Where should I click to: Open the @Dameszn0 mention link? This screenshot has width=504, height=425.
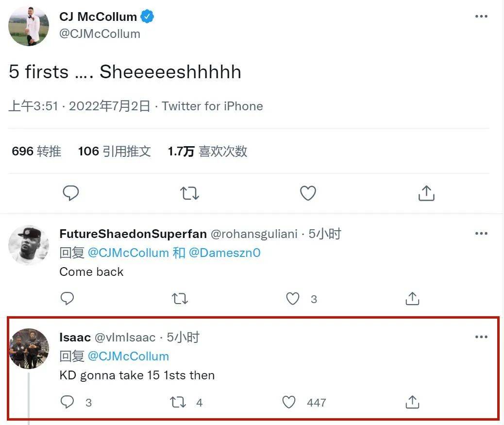[x=225, y=253]
